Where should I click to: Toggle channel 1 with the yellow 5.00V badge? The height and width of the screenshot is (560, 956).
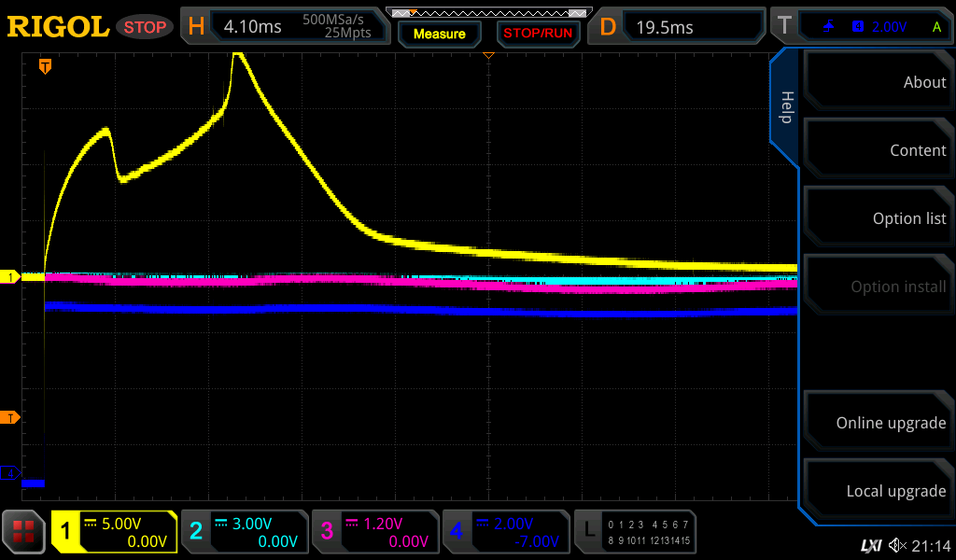coord(114,532)
